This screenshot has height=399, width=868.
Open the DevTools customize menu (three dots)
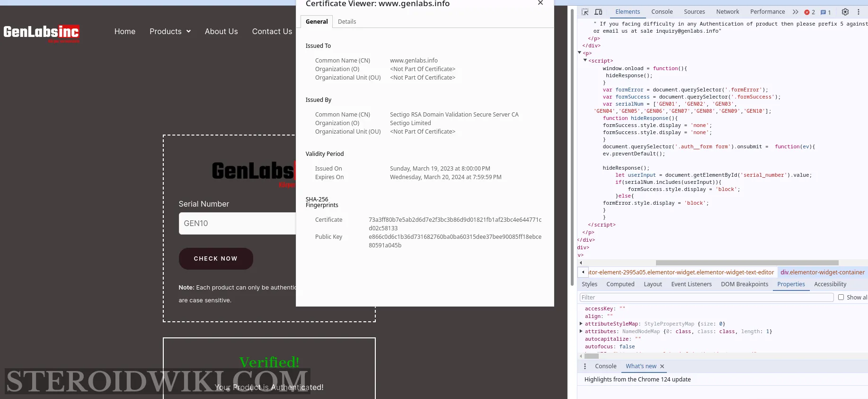coord(859,12)
